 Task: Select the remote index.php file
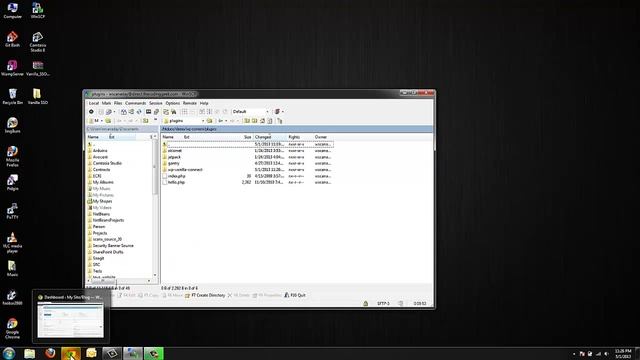177,176
